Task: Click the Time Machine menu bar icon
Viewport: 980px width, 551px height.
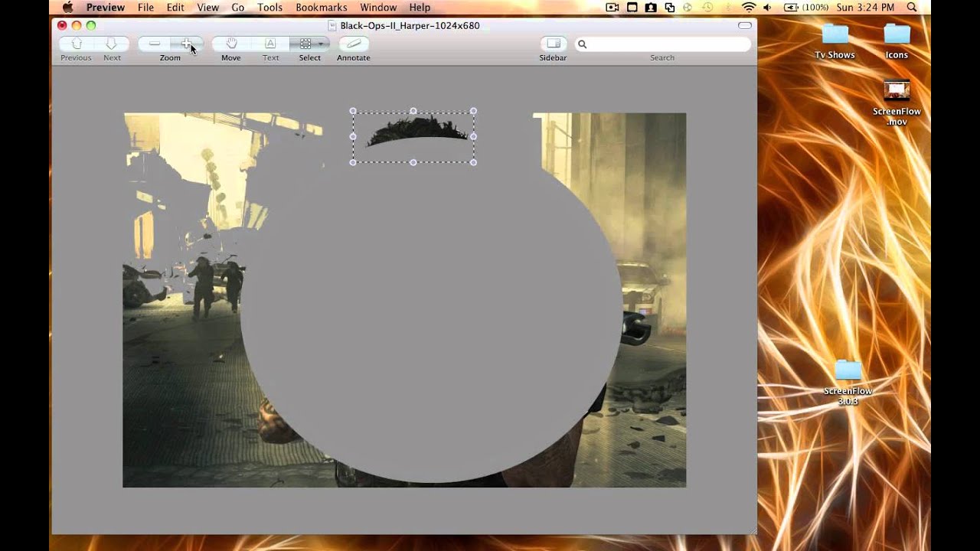Action: [707, 7]
